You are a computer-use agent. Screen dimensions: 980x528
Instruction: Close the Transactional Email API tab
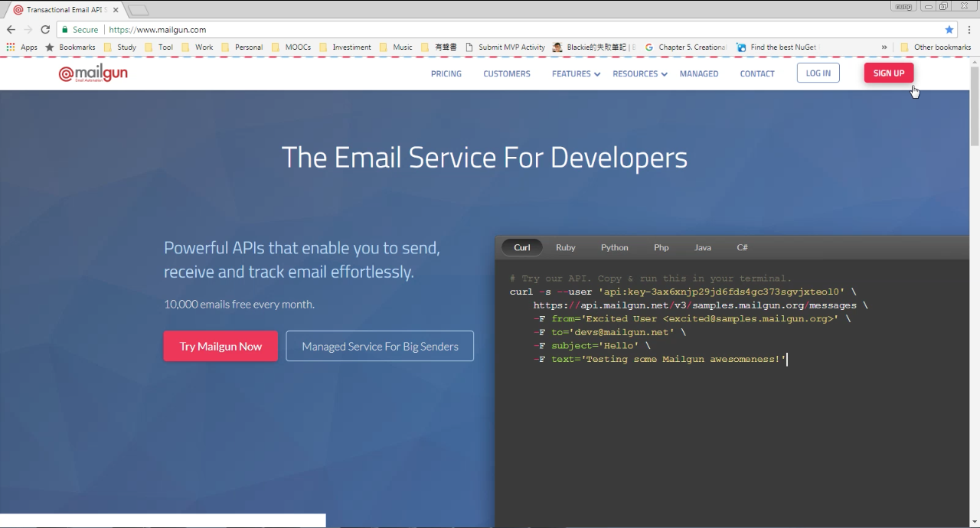116,10
